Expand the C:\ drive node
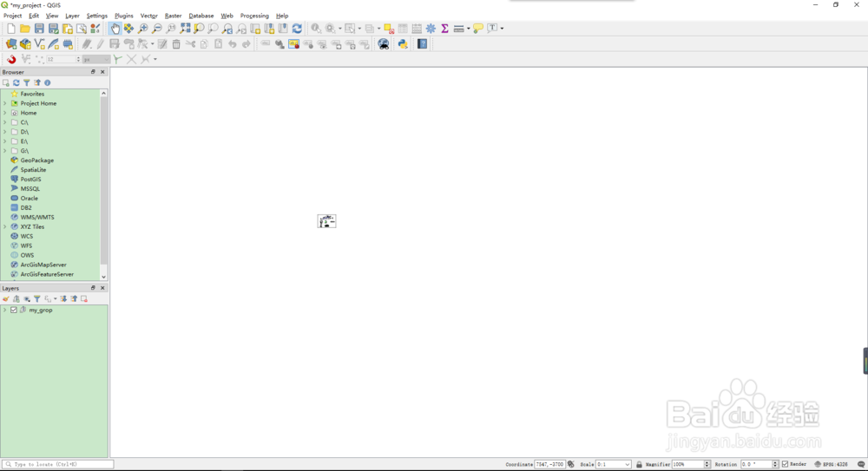The height and width of the screenshot is (471, 868). coord(5,122)
